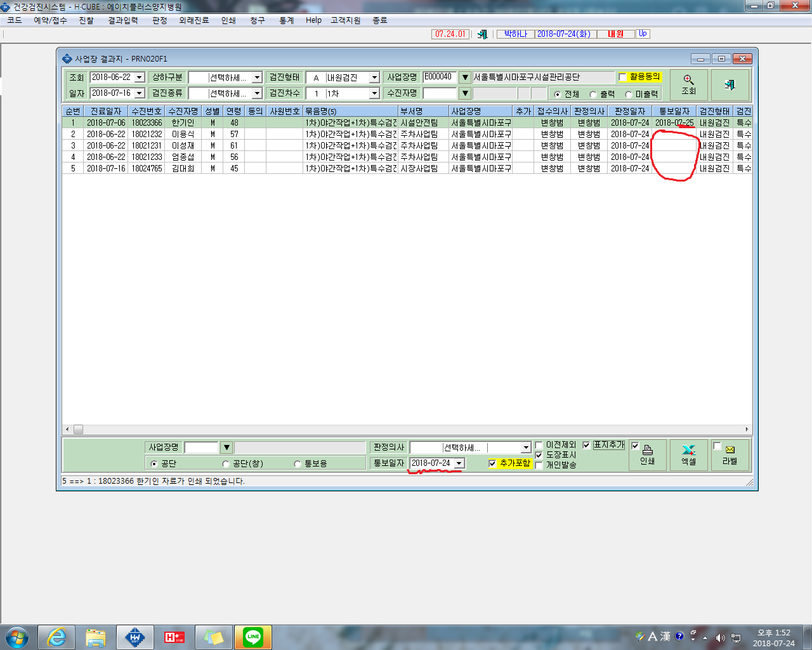The width and height of the screenshot is (812, 650).
Task: Open the 통계 menu
Action: point(287,20)
